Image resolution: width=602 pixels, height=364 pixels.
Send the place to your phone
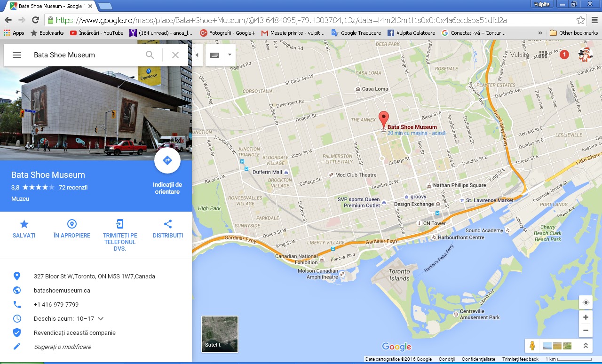(x=120, y=235)
